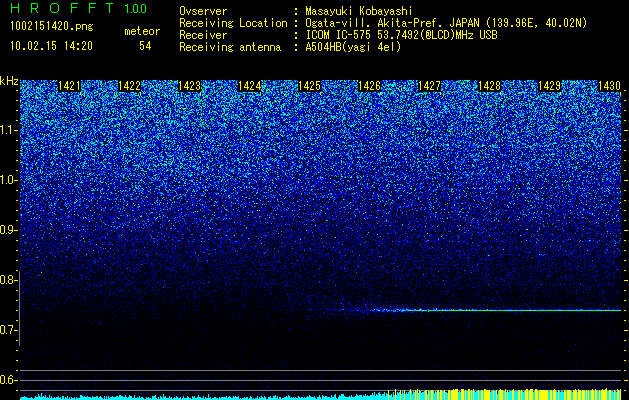Screen dimensions: 629x400
Task: Click the cyan noise level strip at bottom
Action: coord(204,397)
